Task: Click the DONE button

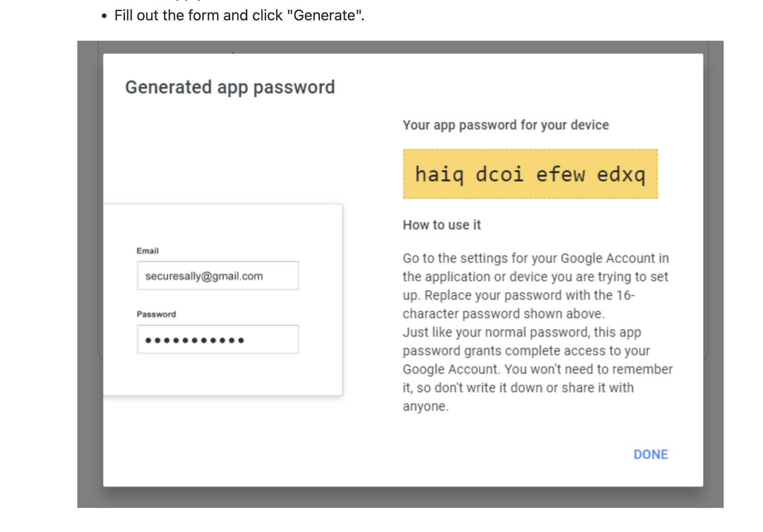Action: [650, 454]
